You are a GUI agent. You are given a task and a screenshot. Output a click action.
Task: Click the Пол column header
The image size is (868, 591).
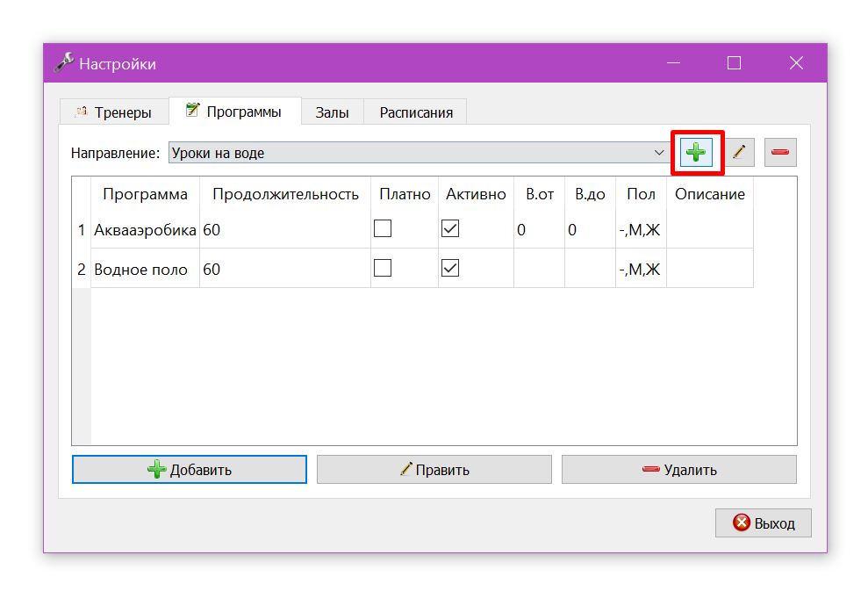coord(641,194)
